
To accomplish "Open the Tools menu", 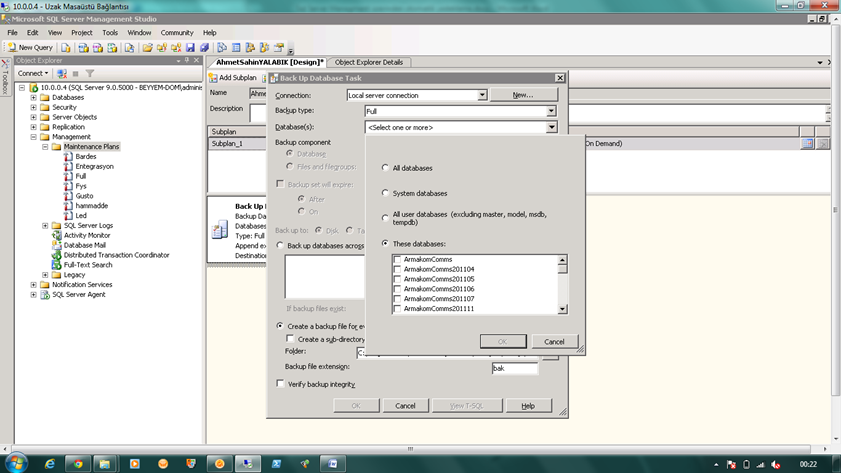I will [x=110, y=33].
